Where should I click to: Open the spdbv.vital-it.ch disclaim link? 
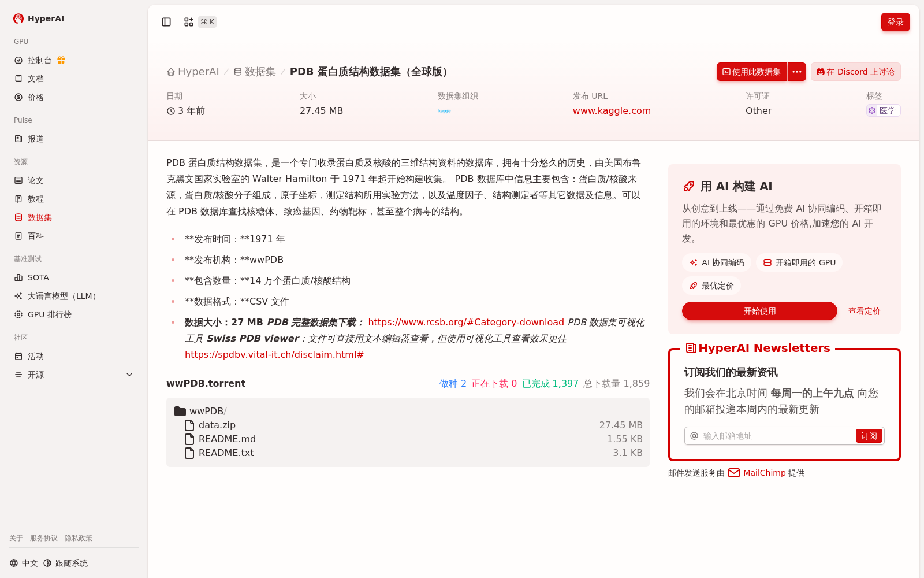click(x=274, y=354)
